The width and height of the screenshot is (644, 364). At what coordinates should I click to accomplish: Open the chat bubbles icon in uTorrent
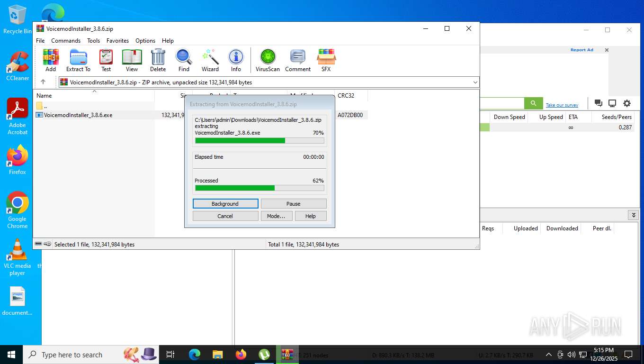pos(598,103)
